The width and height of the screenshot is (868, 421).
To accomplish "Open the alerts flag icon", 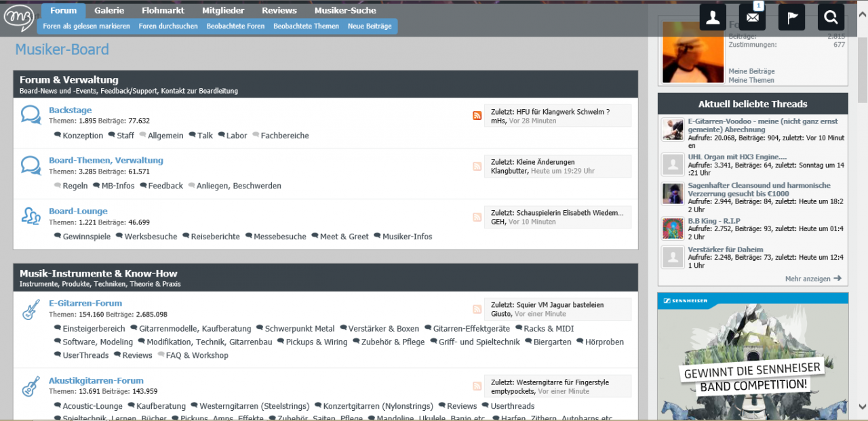I will [791, 18].
